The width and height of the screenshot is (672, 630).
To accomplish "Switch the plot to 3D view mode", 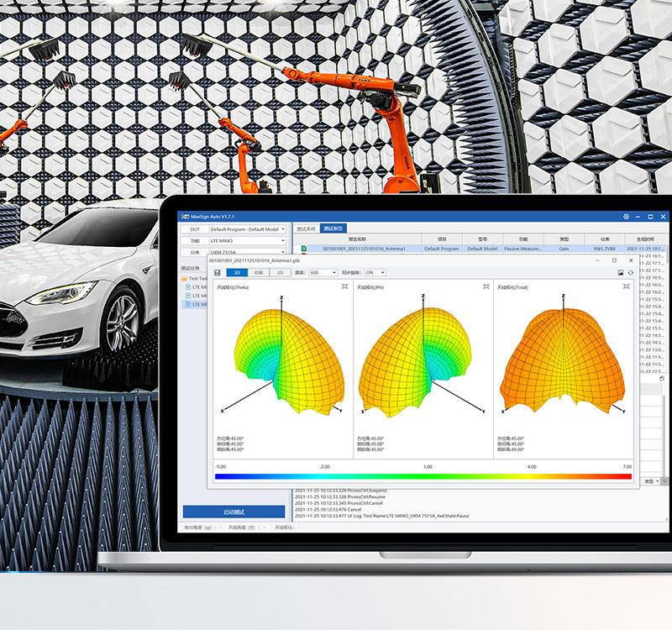I will [x=237, y=273].
